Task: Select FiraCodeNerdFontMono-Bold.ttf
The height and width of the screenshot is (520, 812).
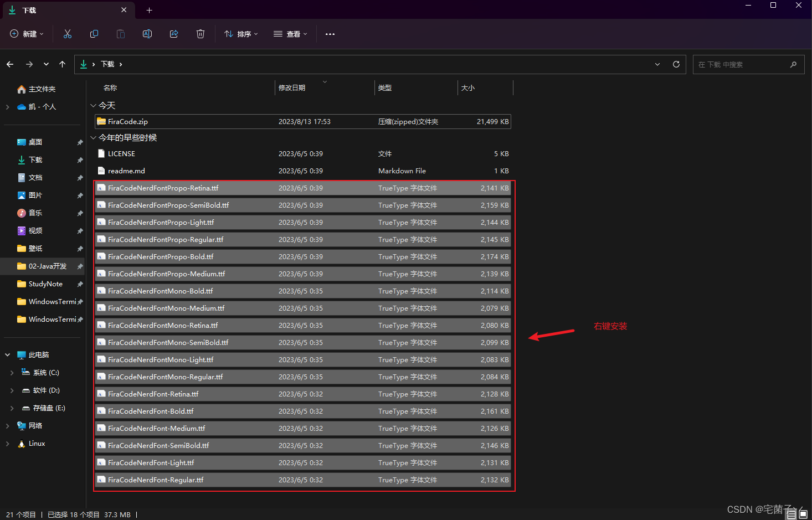Action: pos(303,291)
